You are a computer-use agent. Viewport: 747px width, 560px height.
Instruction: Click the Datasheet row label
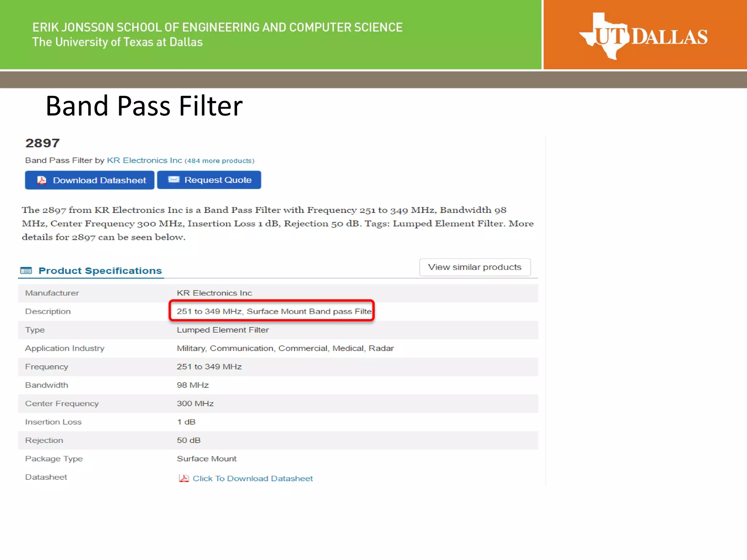pyautogui.click(x=46, y=477)
